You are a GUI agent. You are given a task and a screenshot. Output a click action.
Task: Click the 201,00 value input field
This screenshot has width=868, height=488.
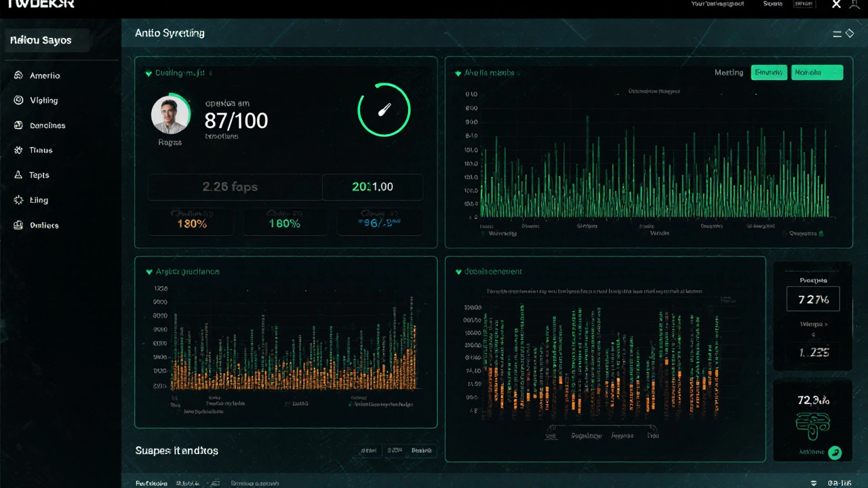coord(372,186)
